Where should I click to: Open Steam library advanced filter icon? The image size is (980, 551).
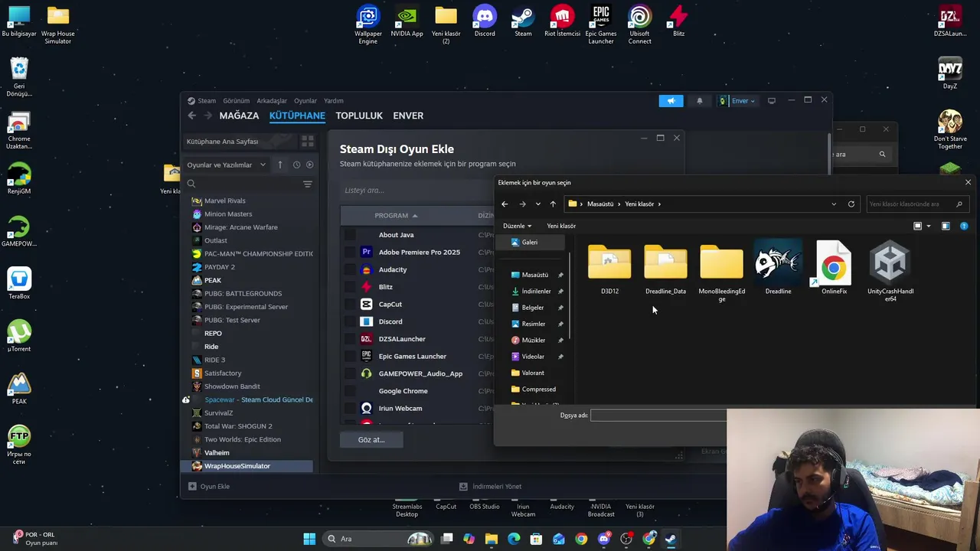coord(308,184)
